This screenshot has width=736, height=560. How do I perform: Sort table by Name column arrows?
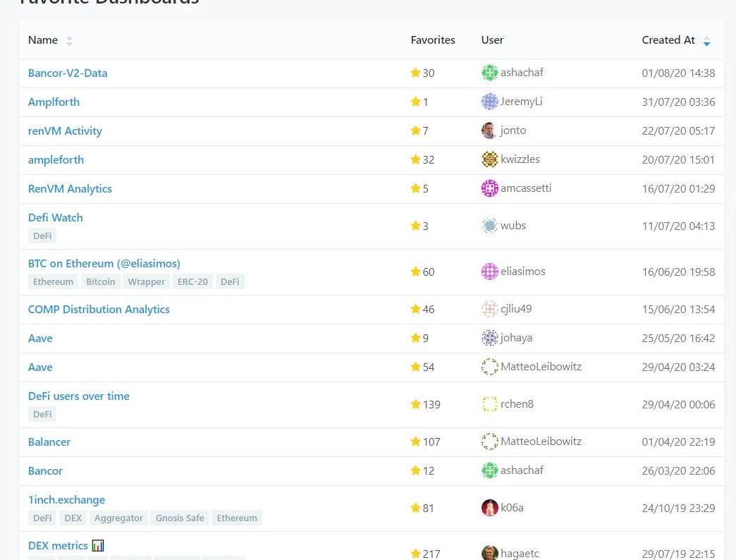pyautogui.click(x=69, y=41)
